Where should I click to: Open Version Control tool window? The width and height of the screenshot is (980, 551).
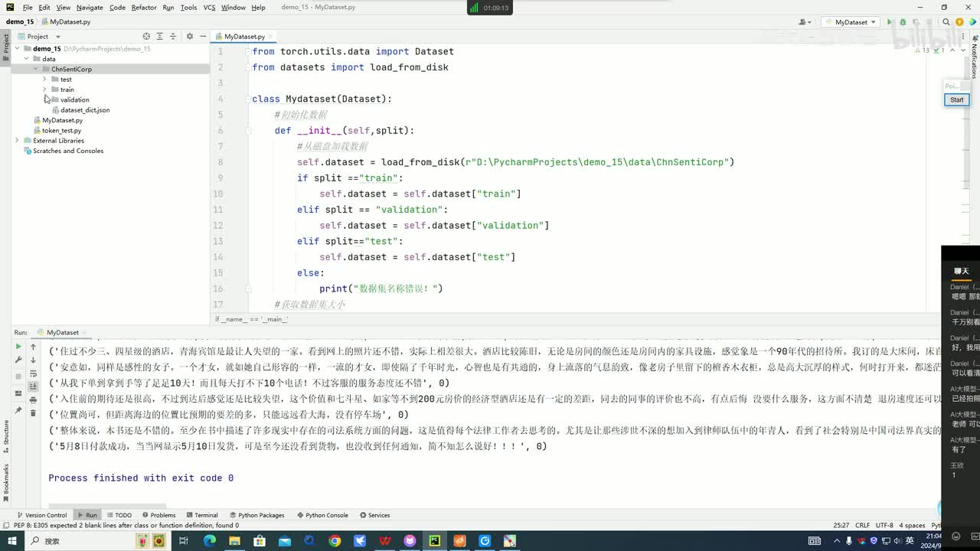click(x=41, y=515)
